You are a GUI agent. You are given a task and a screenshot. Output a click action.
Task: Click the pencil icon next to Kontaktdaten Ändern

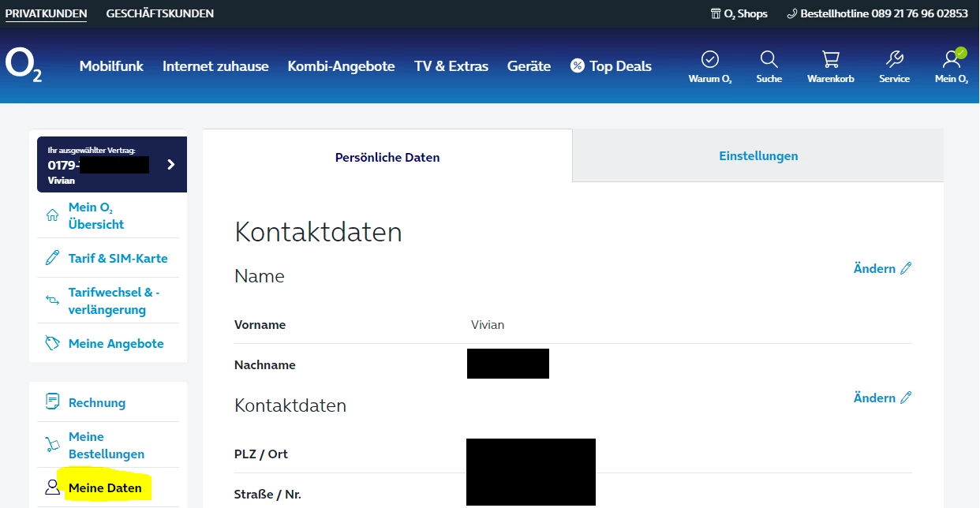[x=906, y=398]
